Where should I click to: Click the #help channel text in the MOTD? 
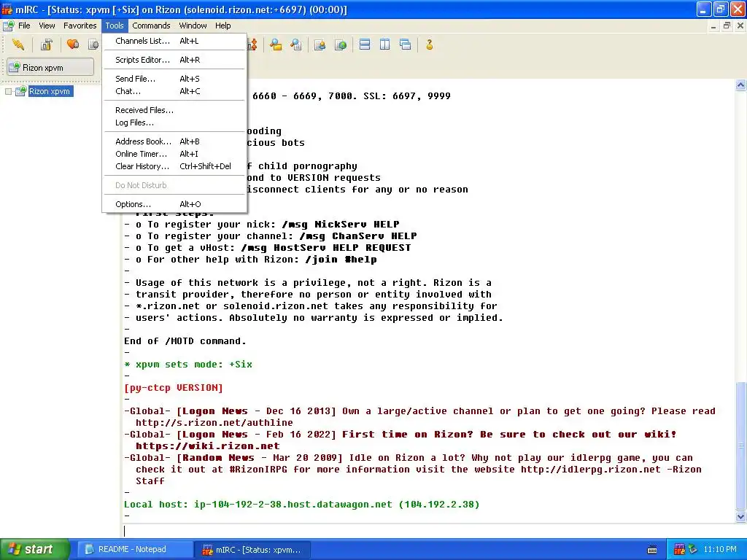[360, 260]
